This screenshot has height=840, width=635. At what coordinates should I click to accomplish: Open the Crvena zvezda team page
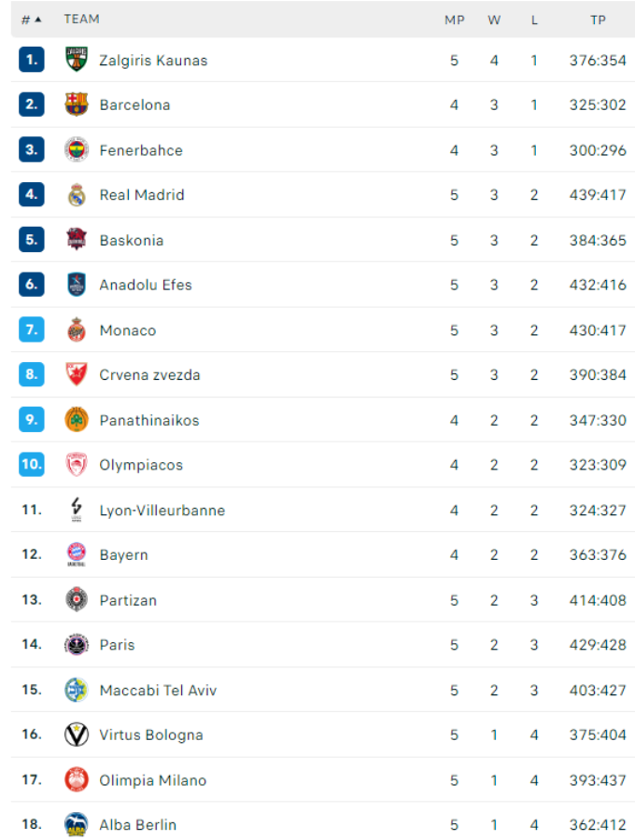149,375
